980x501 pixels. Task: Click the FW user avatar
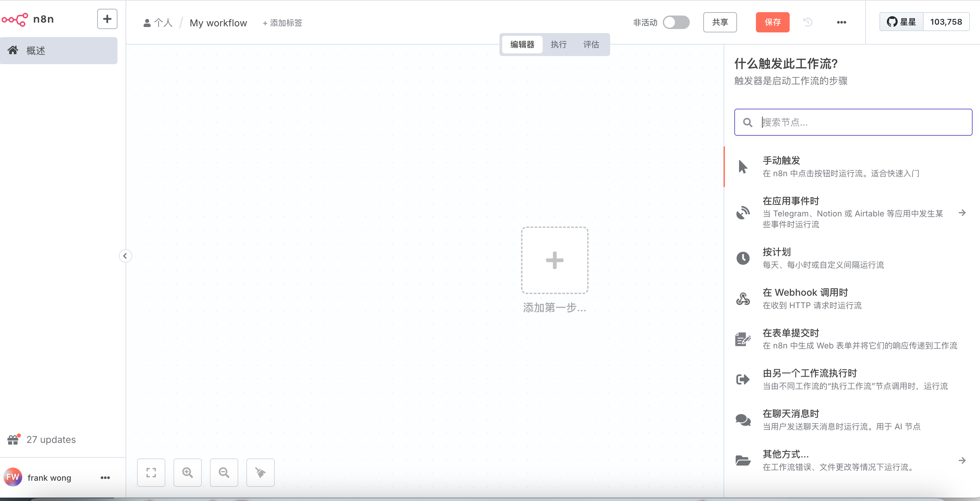click(x=12, y=477)
